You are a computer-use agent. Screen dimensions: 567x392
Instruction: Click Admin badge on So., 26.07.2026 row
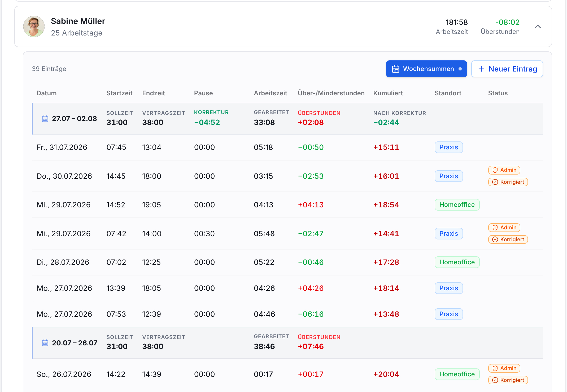coord(504,368)
